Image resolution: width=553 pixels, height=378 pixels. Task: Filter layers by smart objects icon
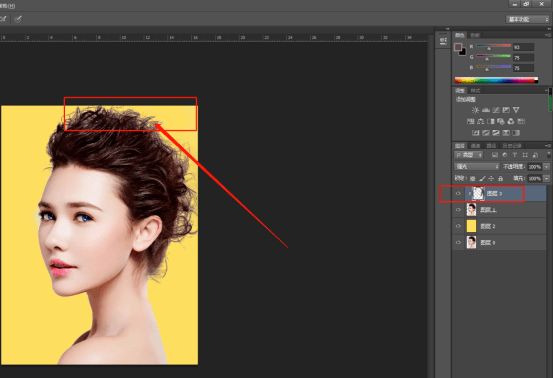[x=535, y=155]
